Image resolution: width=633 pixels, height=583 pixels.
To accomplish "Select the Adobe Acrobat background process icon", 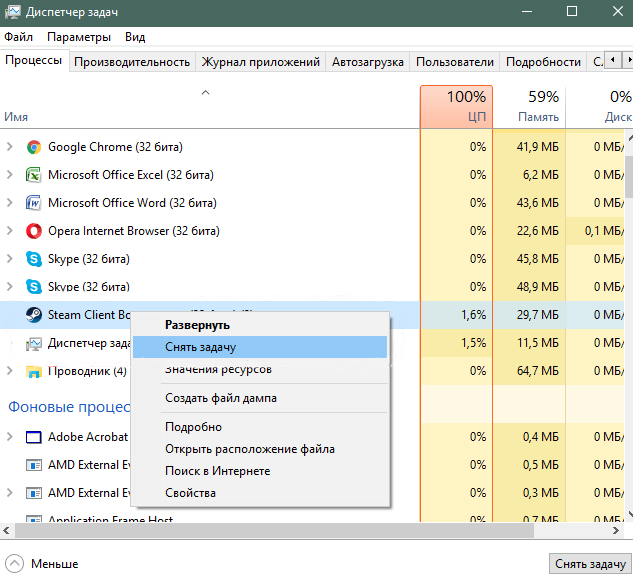I will 34,437.
